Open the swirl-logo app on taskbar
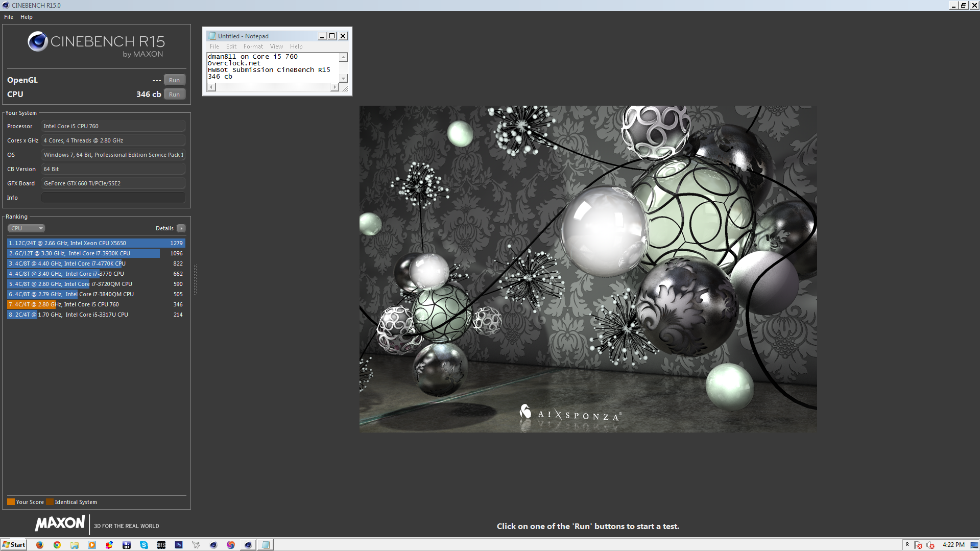This screenshot has height=551, width=980. [231, 545]
